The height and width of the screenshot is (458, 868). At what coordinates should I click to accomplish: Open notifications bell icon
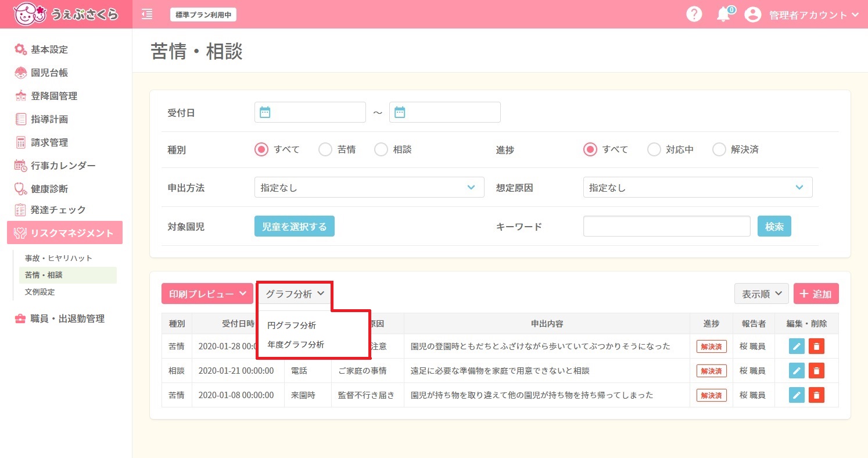(723, 15)
